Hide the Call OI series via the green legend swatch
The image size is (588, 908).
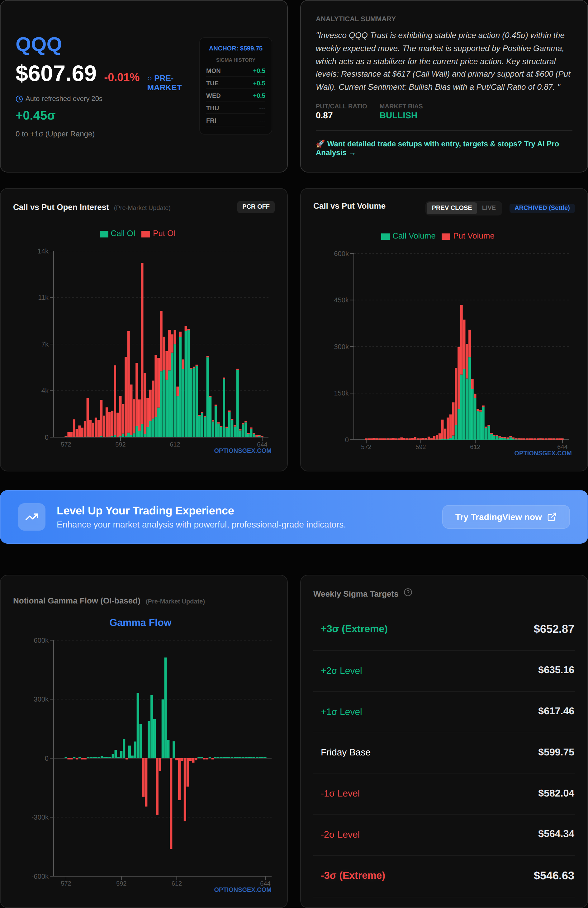104,234
